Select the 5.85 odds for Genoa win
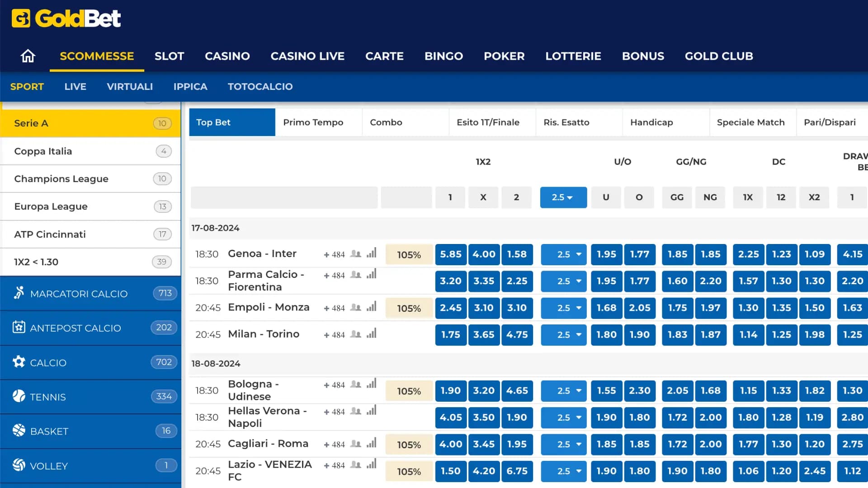Viewport: 868px width, 488px height. [x=450, y=254]
